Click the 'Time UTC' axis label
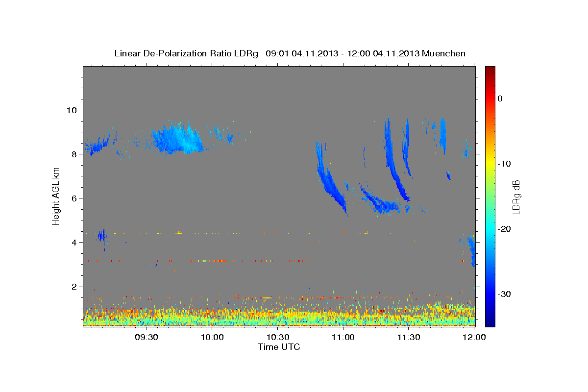 279,347
